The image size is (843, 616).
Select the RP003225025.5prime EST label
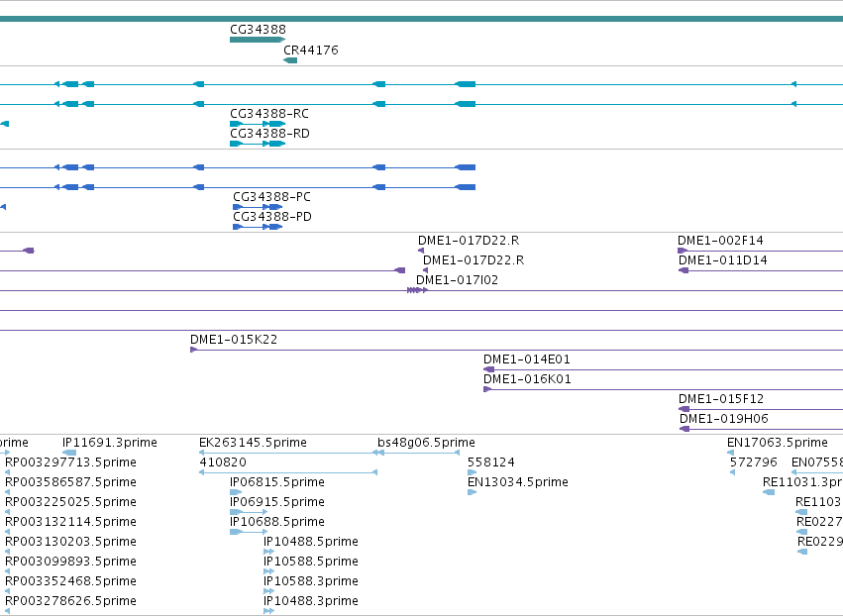click(71, 502)
